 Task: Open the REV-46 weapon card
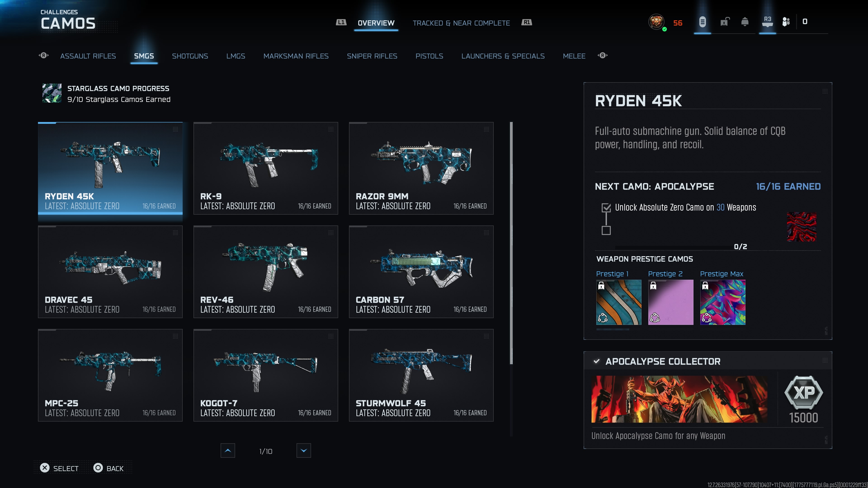(266, 272)
